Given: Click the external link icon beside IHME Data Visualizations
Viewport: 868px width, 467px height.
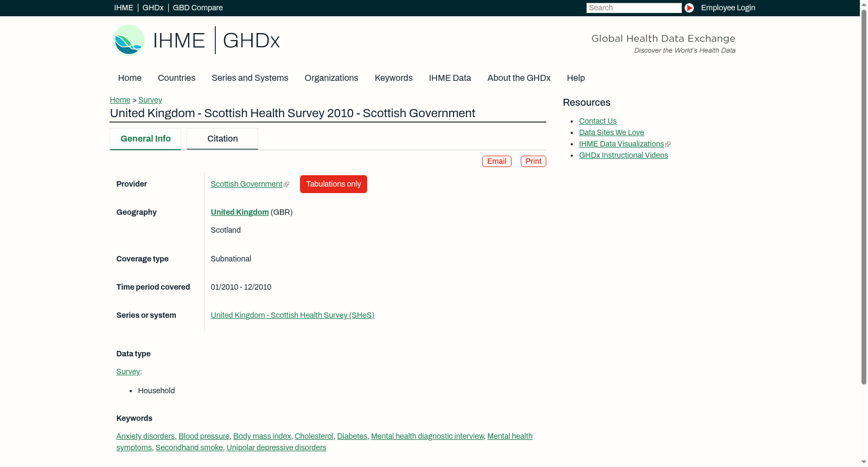Looking at the screenshot, I should pyautogui.click(x=668, y=144).
